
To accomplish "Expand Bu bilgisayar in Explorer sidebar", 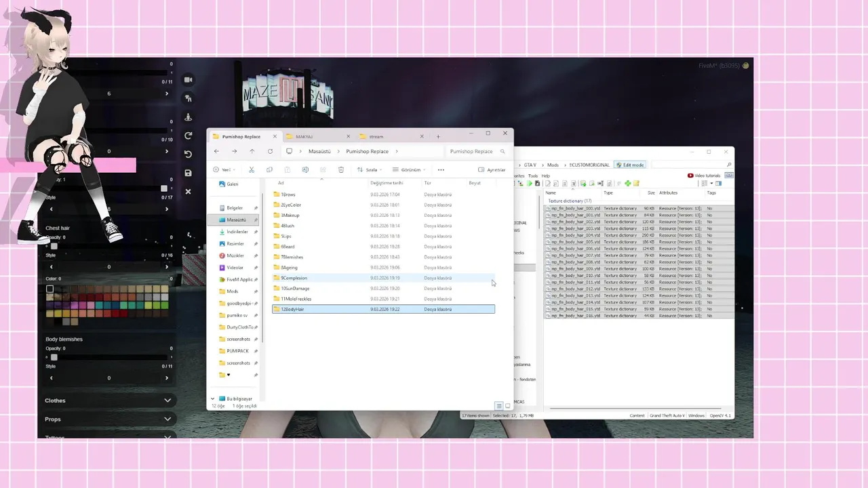I will pos(213,399).
